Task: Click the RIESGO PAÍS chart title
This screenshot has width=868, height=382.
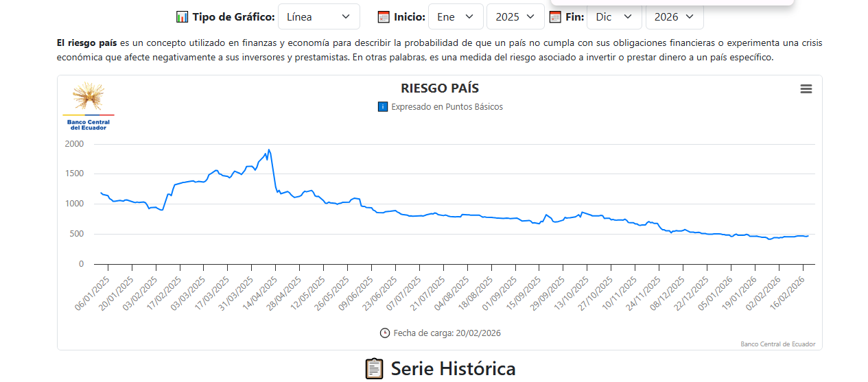Action: [440, 88]
